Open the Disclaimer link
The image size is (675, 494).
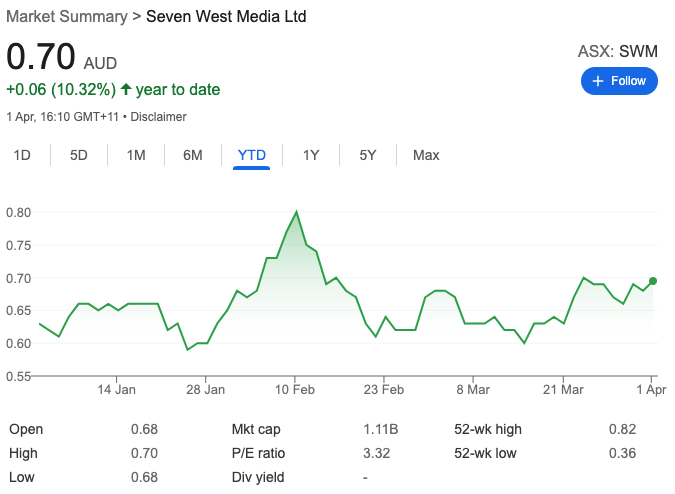158,117
